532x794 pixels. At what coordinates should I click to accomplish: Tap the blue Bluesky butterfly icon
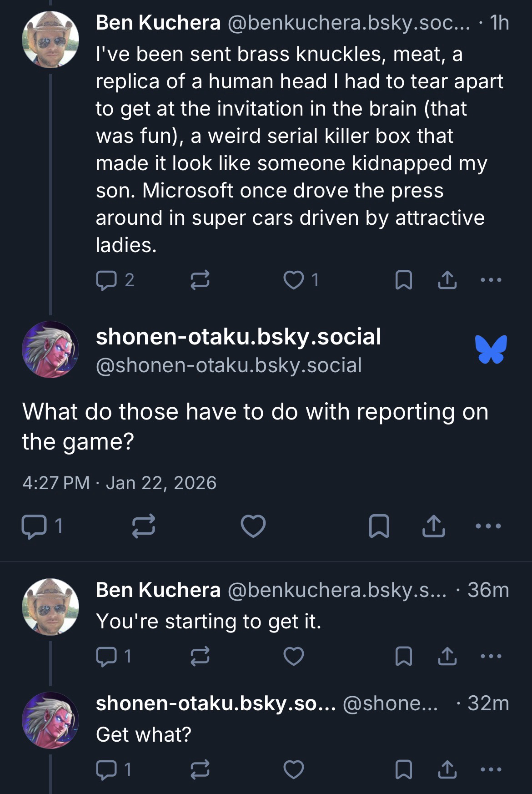[491, 349]
